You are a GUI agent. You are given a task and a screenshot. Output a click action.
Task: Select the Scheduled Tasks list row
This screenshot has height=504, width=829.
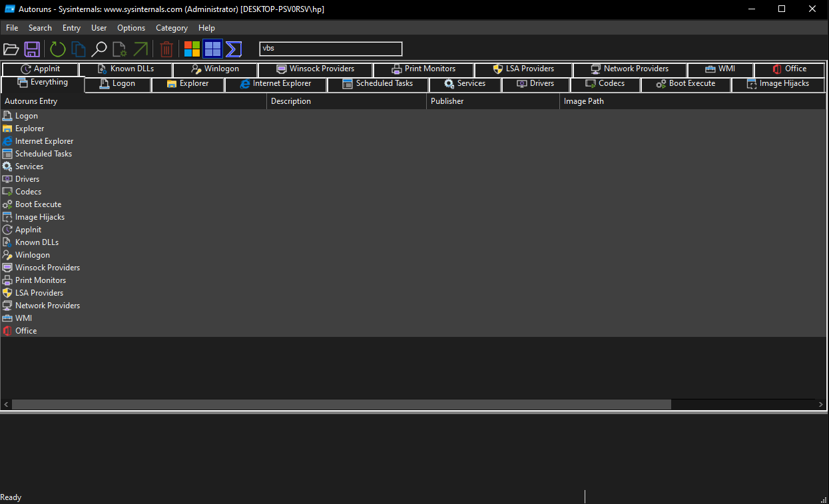click(x=413, y=154)
